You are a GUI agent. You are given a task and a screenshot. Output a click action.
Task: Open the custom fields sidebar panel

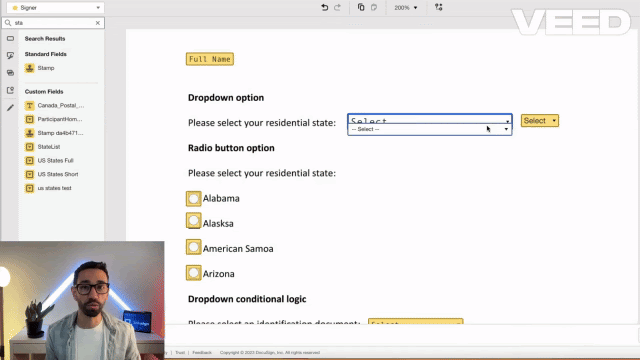pyautogui.click(x=10, y=73)
